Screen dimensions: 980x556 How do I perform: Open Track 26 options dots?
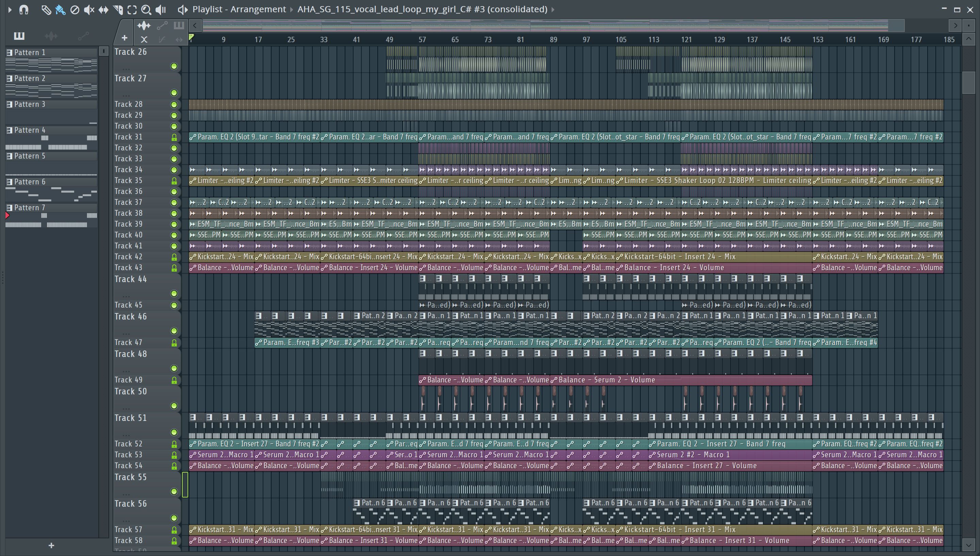click(x=126, y=69)
